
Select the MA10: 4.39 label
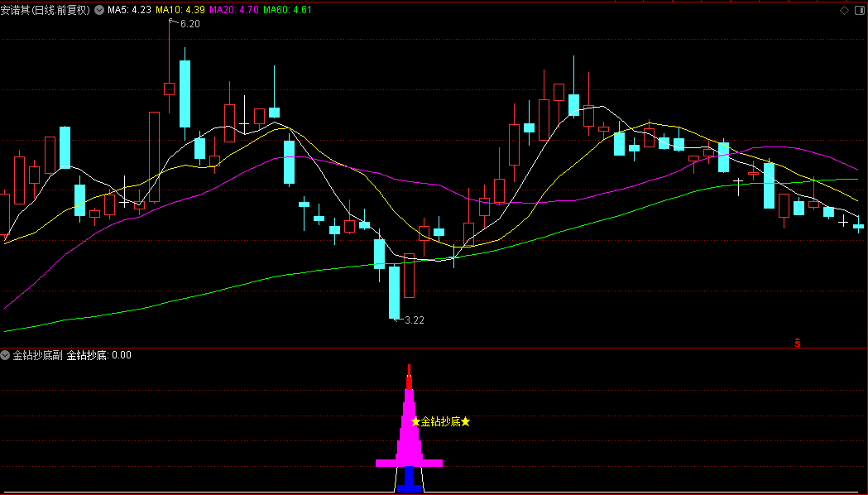pyautogui.click(x=180, y=10)
